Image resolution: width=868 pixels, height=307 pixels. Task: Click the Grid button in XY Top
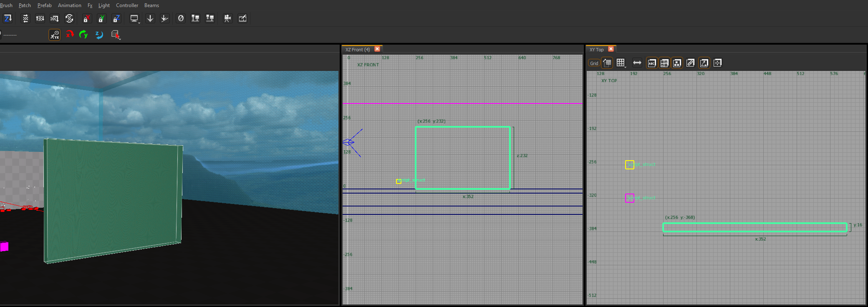594,63
